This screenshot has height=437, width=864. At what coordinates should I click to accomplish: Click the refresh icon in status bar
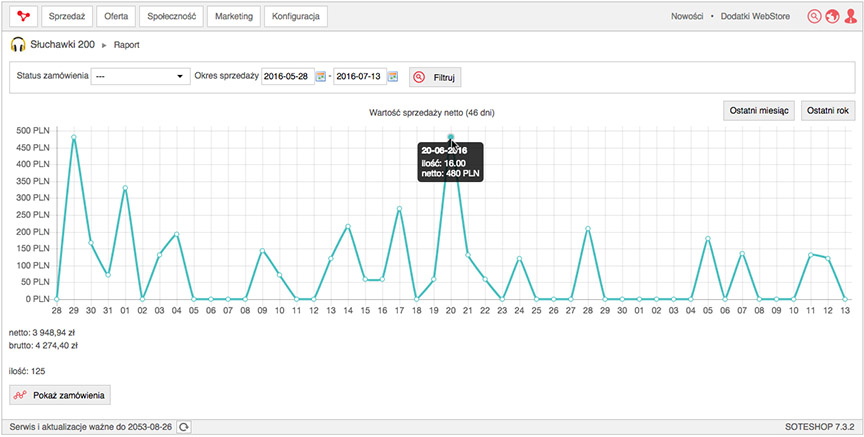tap(185, 427)
